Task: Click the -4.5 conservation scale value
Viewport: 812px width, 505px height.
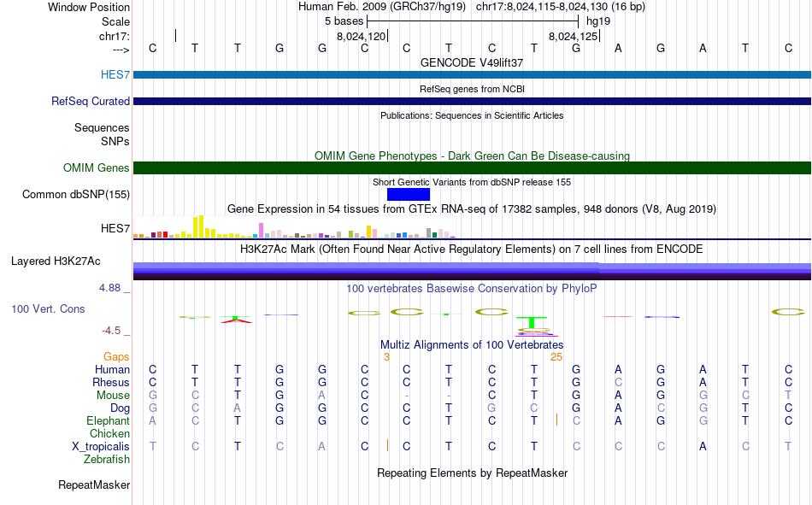Action: click(111, 331)
